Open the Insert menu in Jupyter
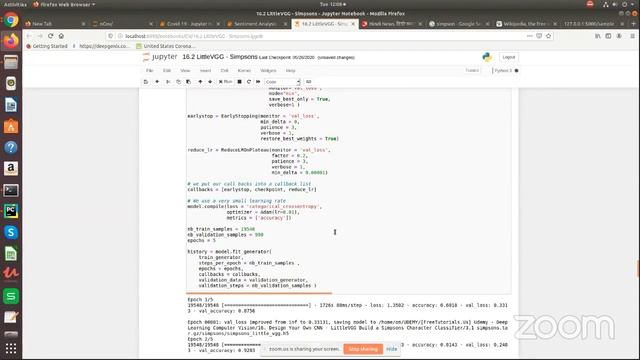This screenshot has height=360, width=640. tap(205, 71)
